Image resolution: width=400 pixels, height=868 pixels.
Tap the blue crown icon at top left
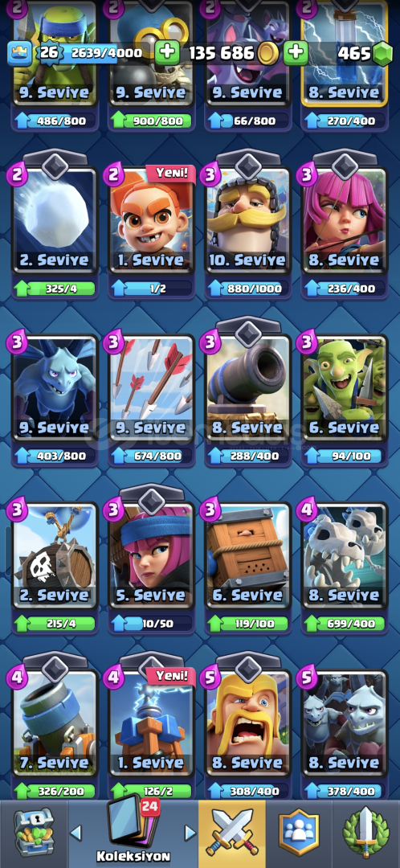(18, 53)
